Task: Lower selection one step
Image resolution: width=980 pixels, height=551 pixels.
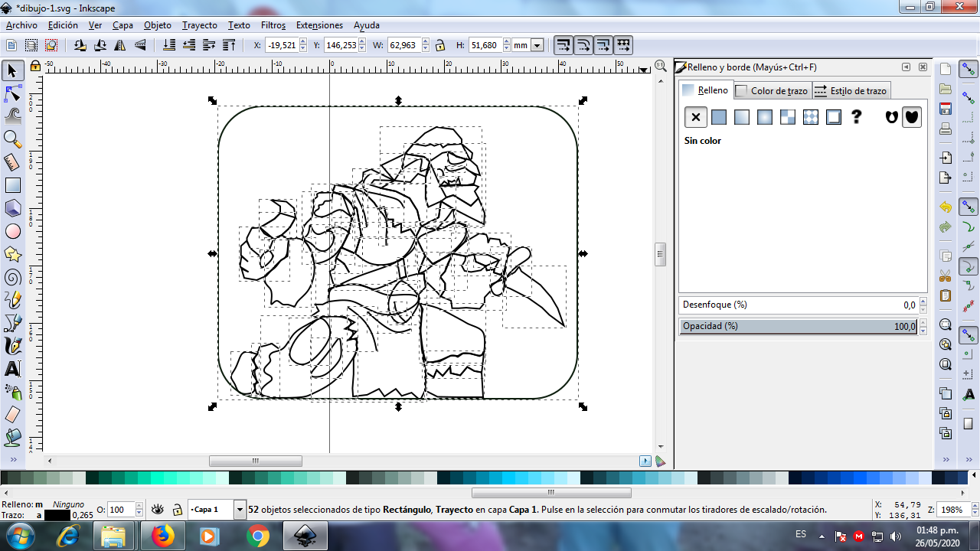Action: click(188, 45)
